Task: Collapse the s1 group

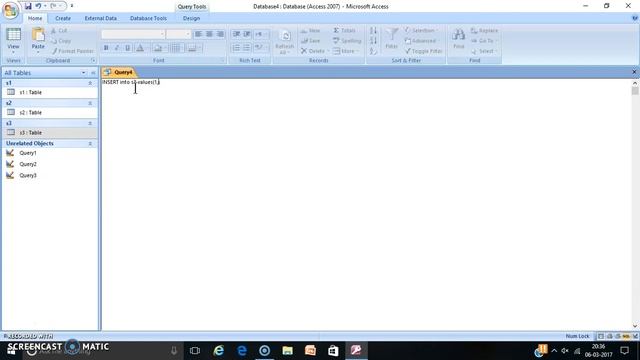Action: pyautogui.click(x=90, y=83)
